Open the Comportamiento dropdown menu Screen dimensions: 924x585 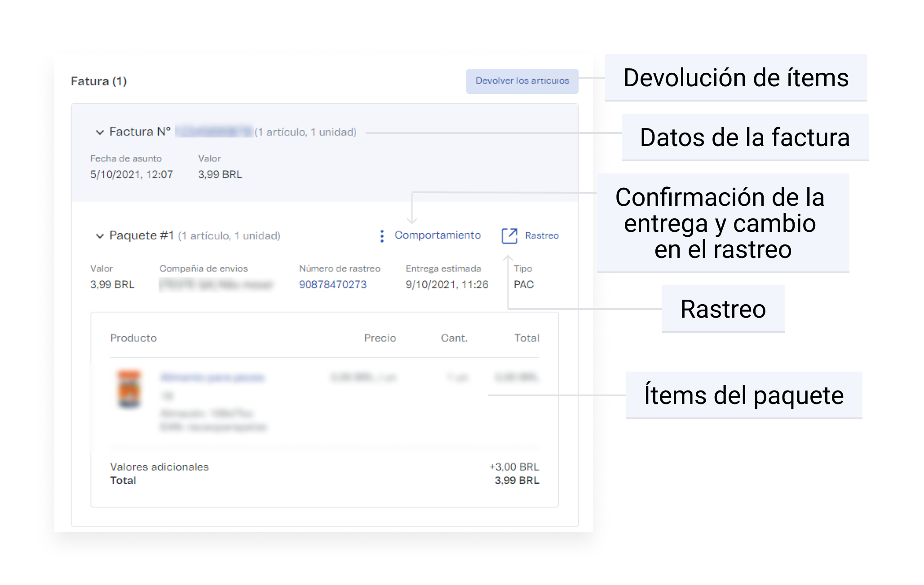[437, 235]
